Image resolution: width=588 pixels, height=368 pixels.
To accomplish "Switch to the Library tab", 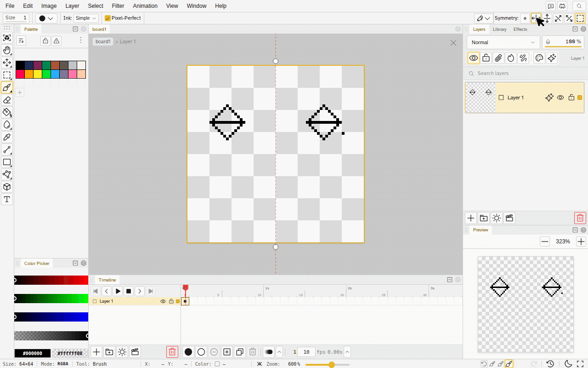I will (x=499, y=29).
